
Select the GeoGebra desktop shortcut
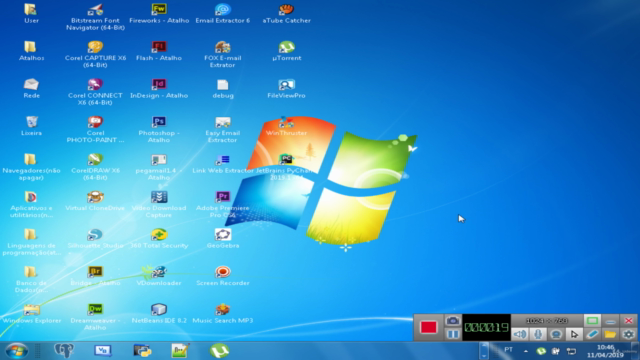pos(223,239)
